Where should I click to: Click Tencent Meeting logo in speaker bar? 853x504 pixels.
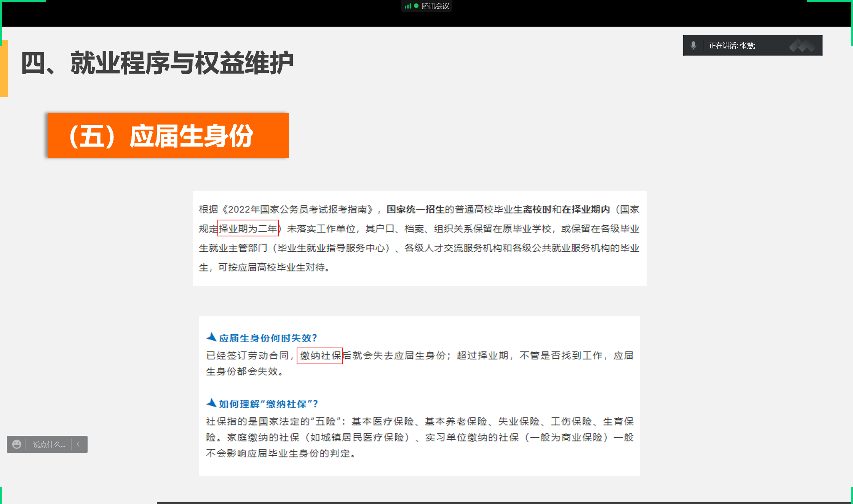pos(802,46)
